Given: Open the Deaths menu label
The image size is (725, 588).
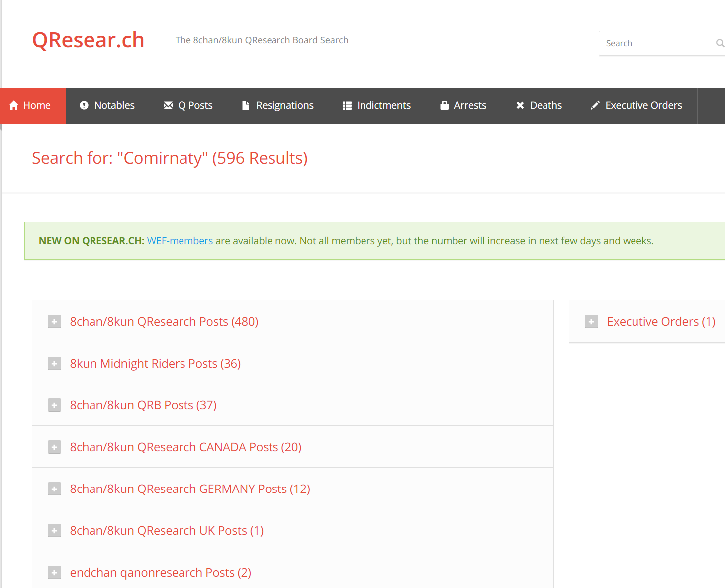Looking at the screenshot, I should click(546, 105).
